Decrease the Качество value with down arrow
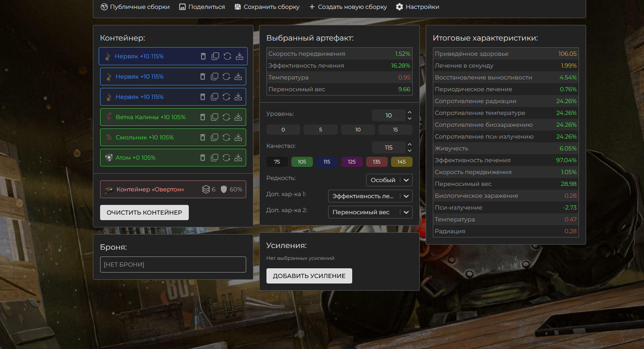The height and width of the screenshot is (349, 644). (x=410, y=150)
